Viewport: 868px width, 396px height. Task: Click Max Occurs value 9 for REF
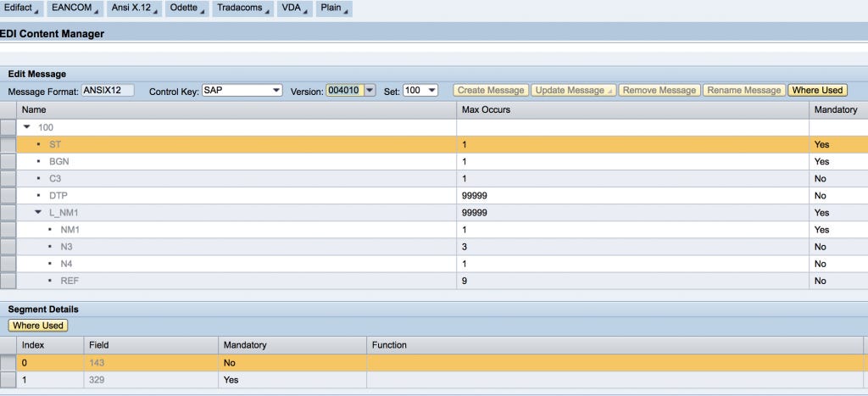[465, 281]
